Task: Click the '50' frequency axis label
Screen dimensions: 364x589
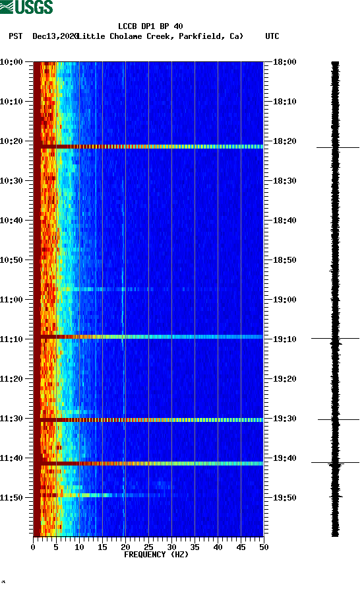Action: pos(264,547)
